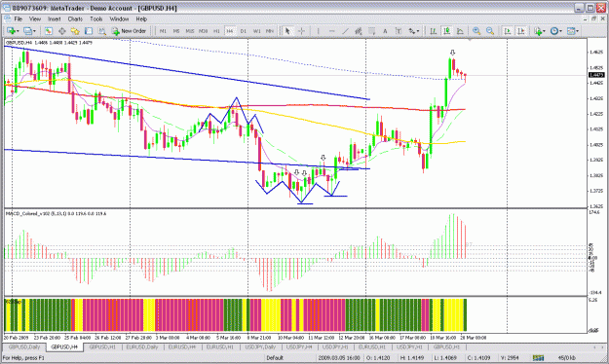Switch to the EURUSD,Daily chart tab
Image resolution: width=609 pixels, height=364 pixels.
pos(141,346)
